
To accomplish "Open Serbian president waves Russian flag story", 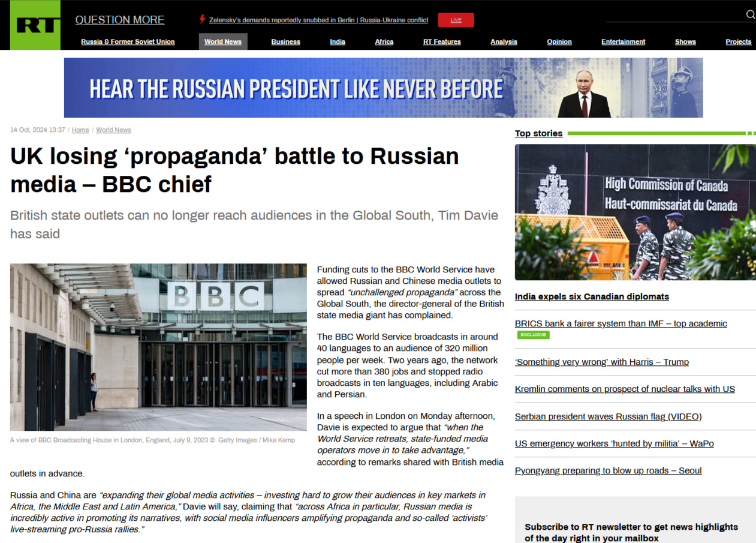I will click(609, 416).
